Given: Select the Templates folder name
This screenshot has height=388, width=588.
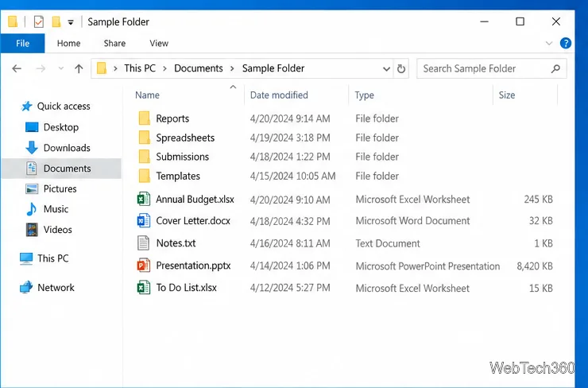Looking at the screenshot, I should click(x=178, y=177).
